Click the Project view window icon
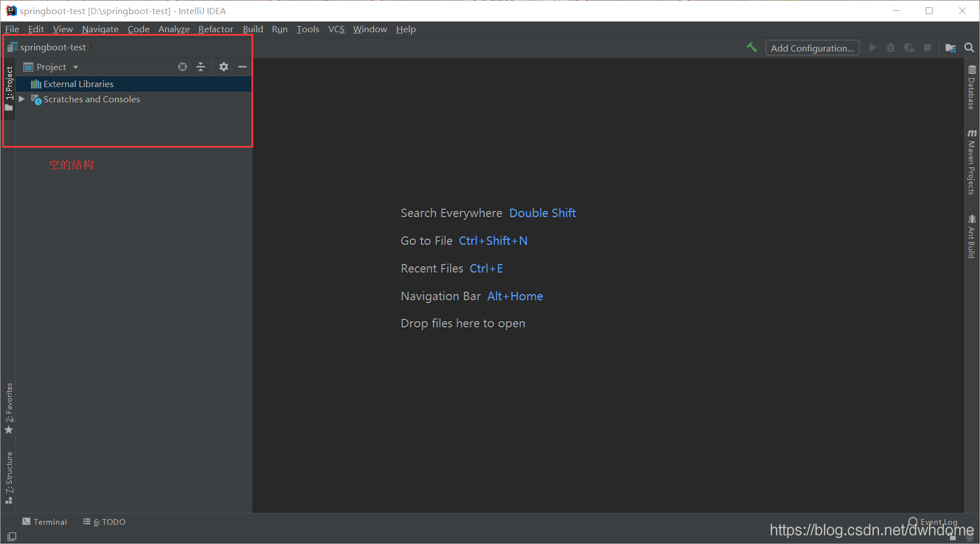This screenshot has width=980, height=544. click(x=28, y=67)
